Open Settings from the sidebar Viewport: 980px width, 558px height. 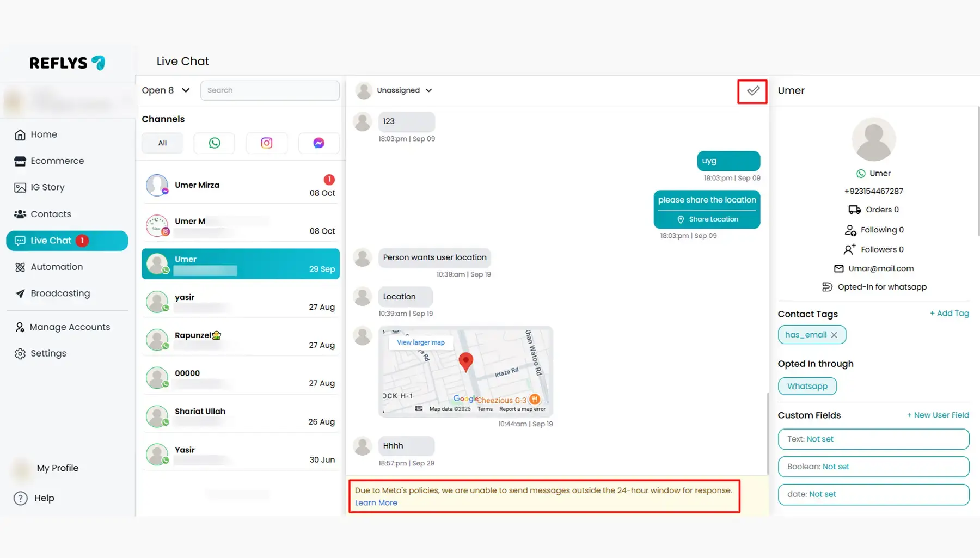tap(48, 353)
